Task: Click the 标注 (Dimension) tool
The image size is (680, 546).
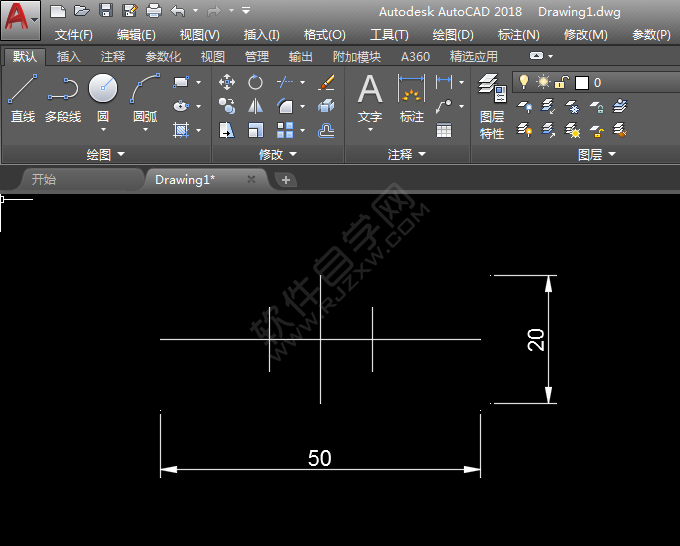Action: coord(412,98)
